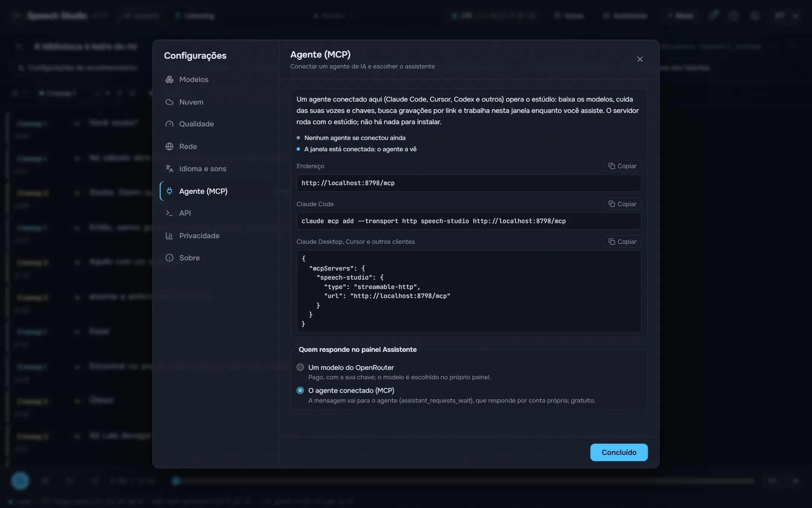Click the Modelos flower icon in sidebar
This screenshot has height=508, width=812.
170,79
